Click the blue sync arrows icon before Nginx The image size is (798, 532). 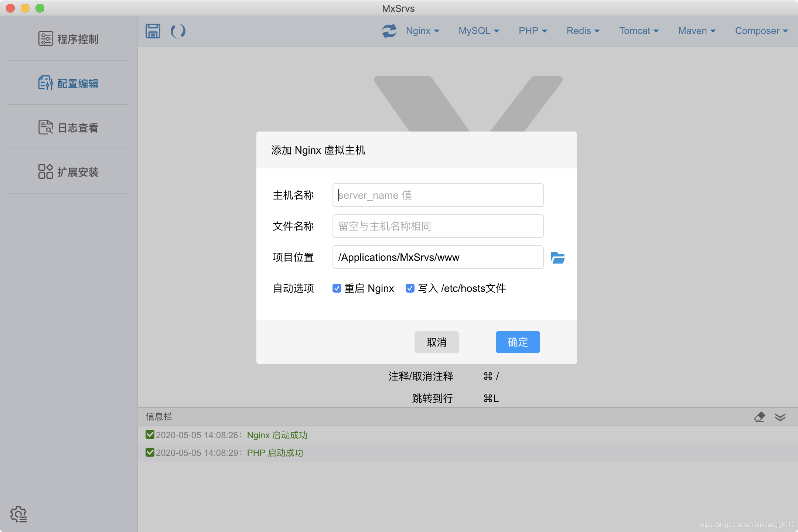click(x=389, y=31)
